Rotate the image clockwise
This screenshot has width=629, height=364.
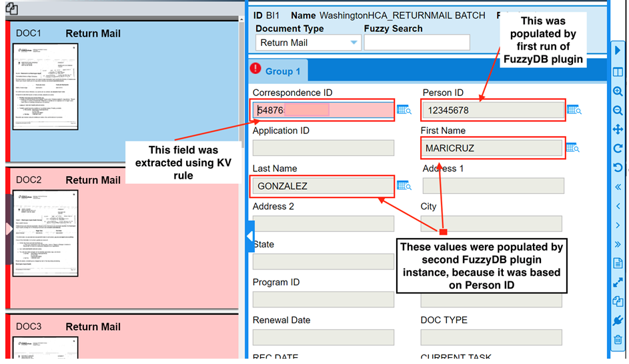point(618,149)
